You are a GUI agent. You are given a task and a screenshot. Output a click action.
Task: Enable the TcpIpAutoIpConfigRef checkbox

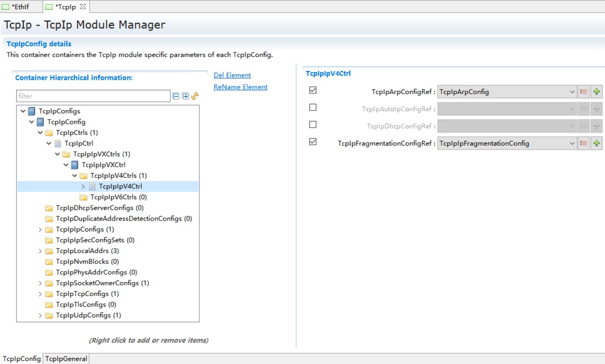[313, 107]
